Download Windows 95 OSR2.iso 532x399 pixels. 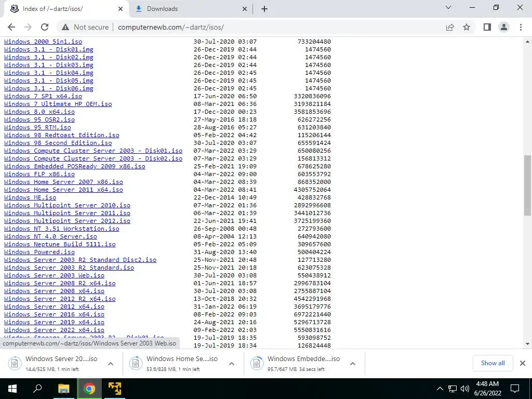pyautogui.click(x=39, y=120)
